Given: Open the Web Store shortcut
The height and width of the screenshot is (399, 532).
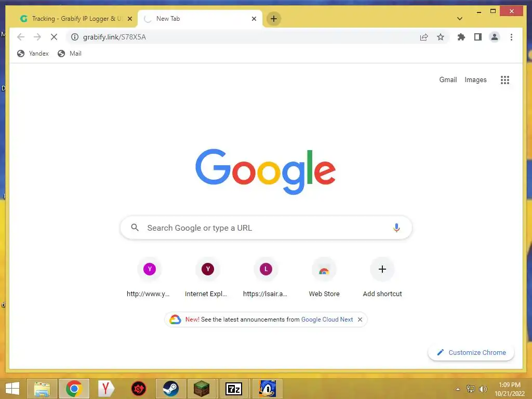Looking at the screenshot, I should tap(324, 278).
